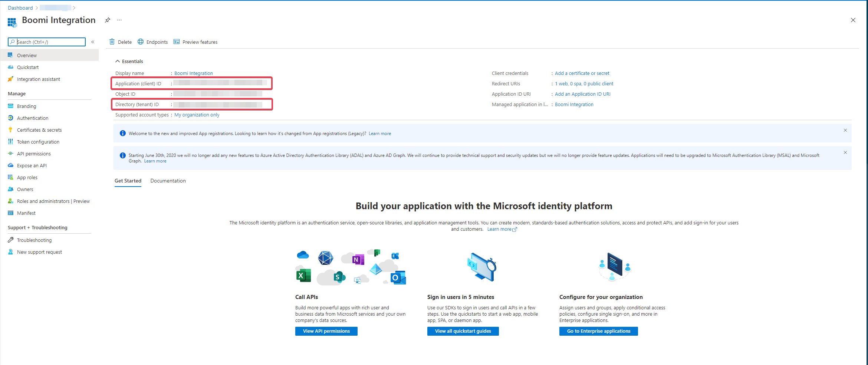Viewport: 868px width, 365px height.
Task: Open managed application Boomi Integration link
Action: pyautogui.click(x=574, y=104)
